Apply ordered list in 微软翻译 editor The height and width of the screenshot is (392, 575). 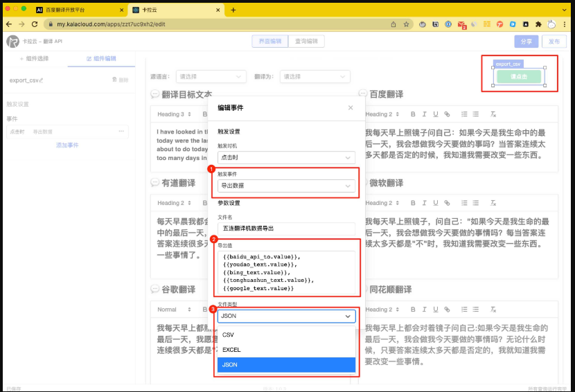[464, 203]
